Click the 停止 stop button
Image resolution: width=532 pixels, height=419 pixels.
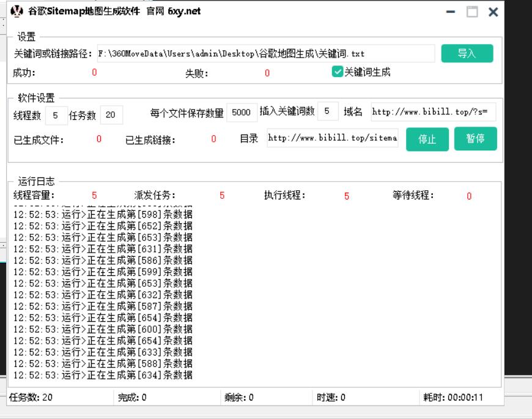tap(427, 139)
